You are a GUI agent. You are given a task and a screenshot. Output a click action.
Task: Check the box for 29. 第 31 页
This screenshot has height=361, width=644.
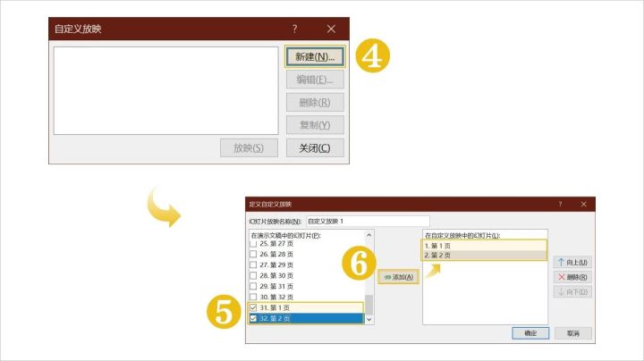pos(253,286)
